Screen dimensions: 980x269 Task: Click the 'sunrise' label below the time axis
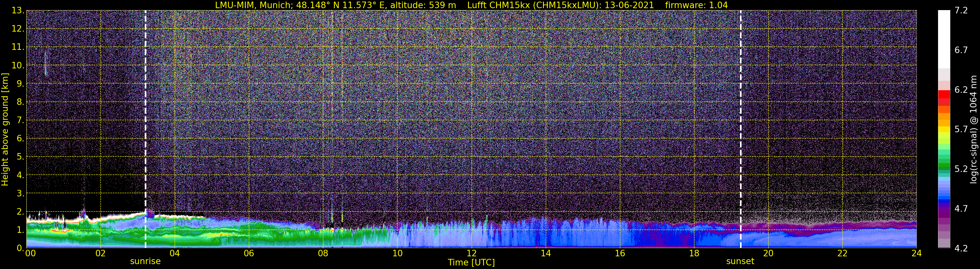[x=145, y=262]
